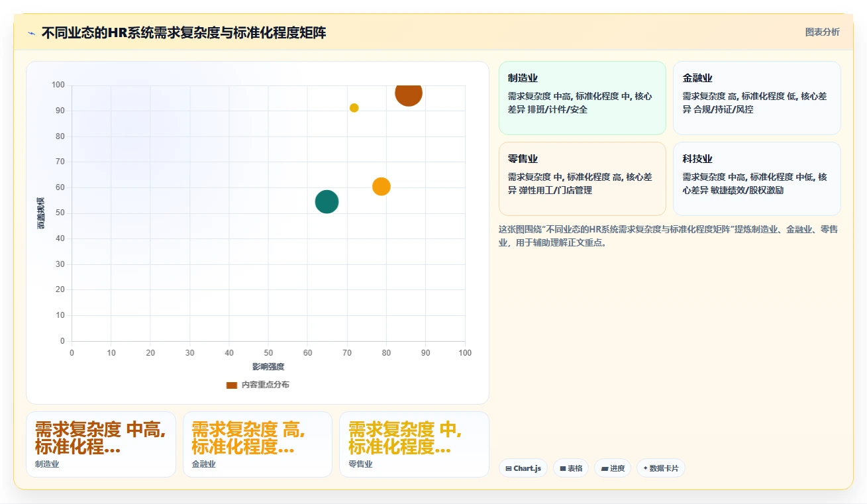The width and height of the screenshot is (867, 504).
Task: Select the 制造业 info card on the right
Action: point(582,98)
